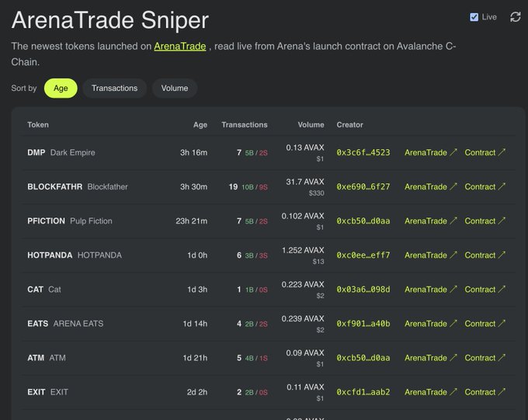
Task: Click the 31.7 AVAX volume value
Action: pos(305,182)
